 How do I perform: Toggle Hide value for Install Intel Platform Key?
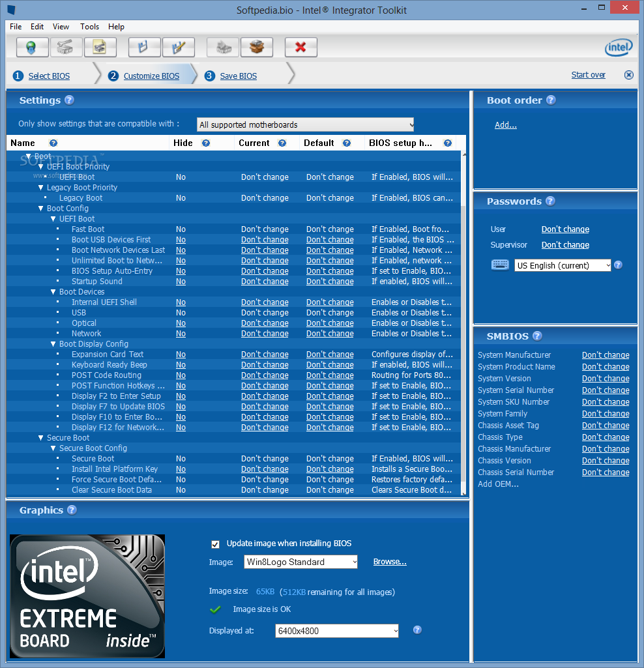pos(181,469)
